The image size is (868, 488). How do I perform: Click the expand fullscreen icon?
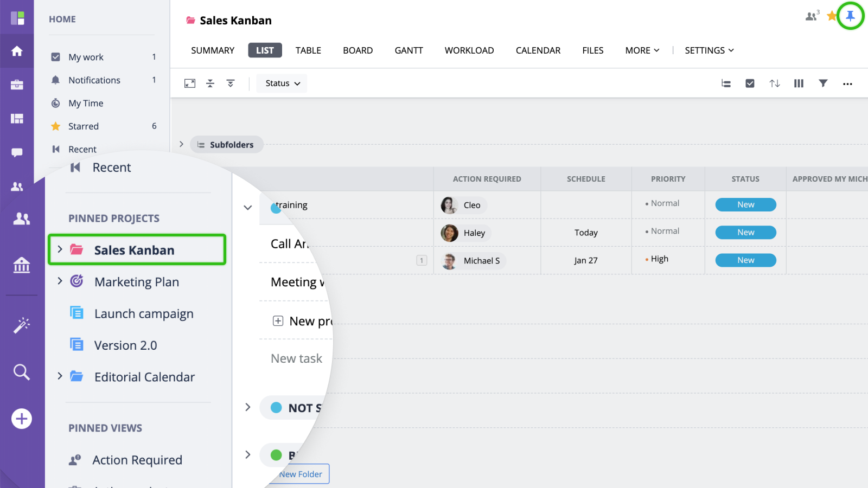click(x=190, y=84)
